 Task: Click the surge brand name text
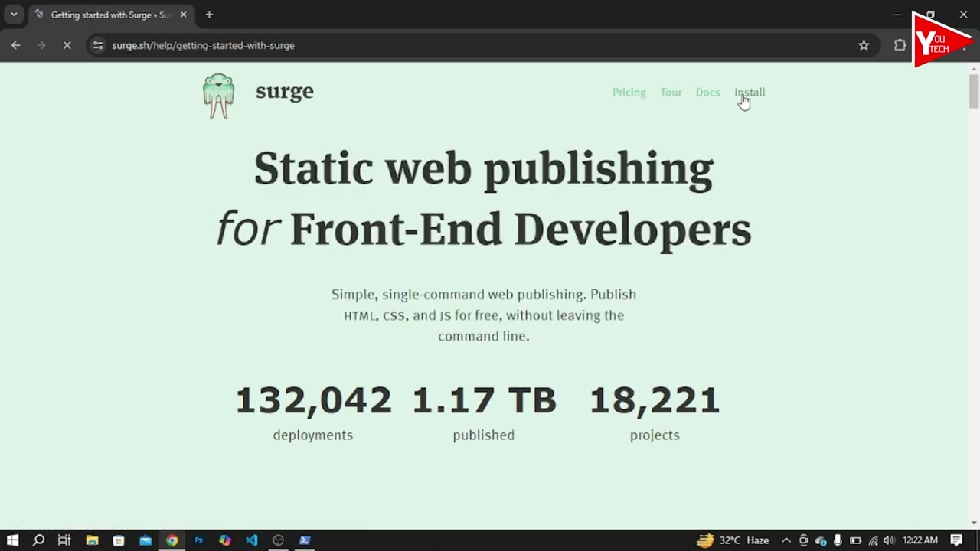[284, 91]
